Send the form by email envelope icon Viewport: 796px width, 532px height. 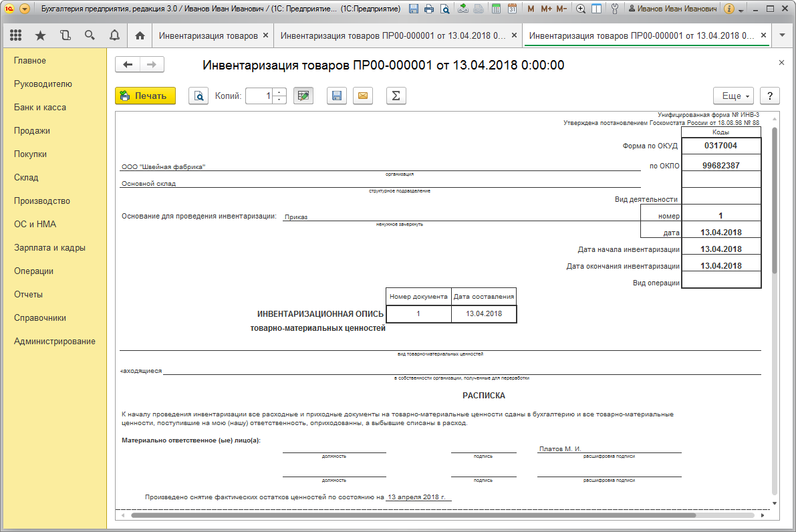point(363,96)
